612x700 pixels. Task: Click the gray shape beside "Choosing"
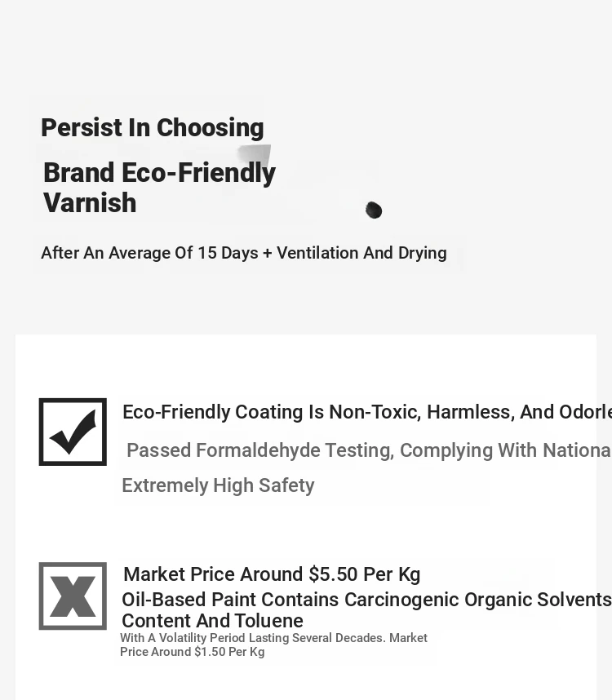255,155
